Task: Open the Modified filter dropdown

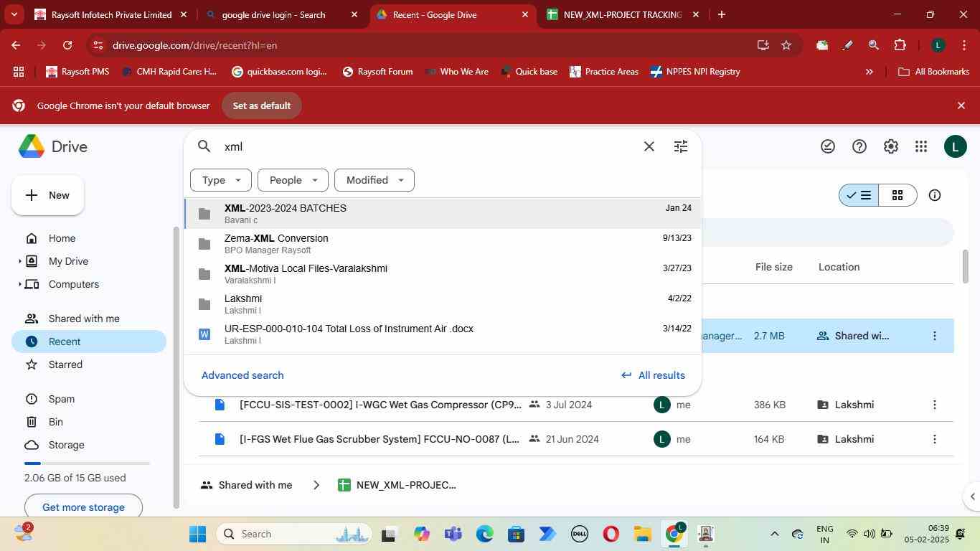Action: tap(374, 180)
